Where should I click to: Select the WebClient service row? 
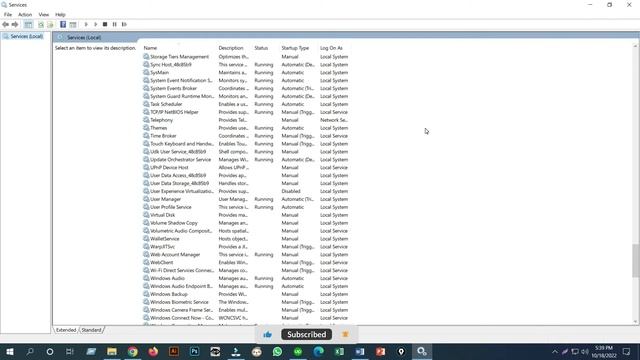(x=246, y=262)
